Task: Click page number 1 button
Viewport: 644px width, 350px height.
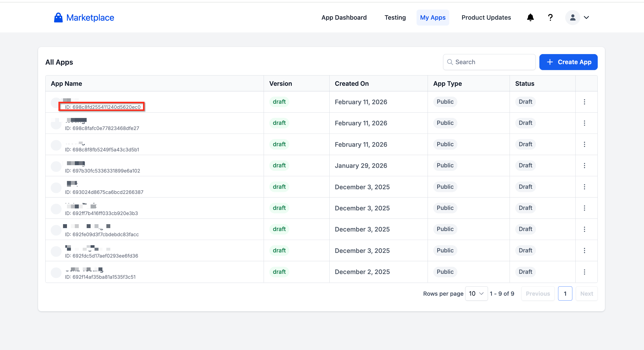Action: (x=565, y=293)
